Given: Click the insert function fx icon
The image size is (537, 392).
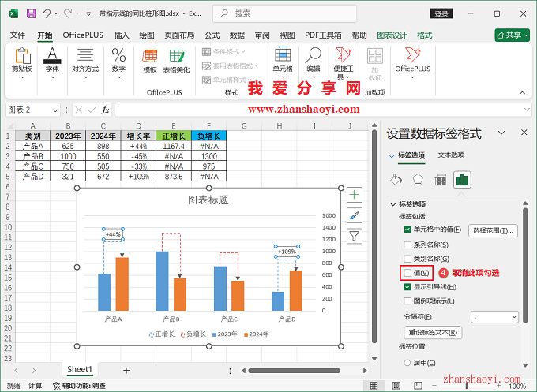Looking at the screenshot, I should click(105, 110).
